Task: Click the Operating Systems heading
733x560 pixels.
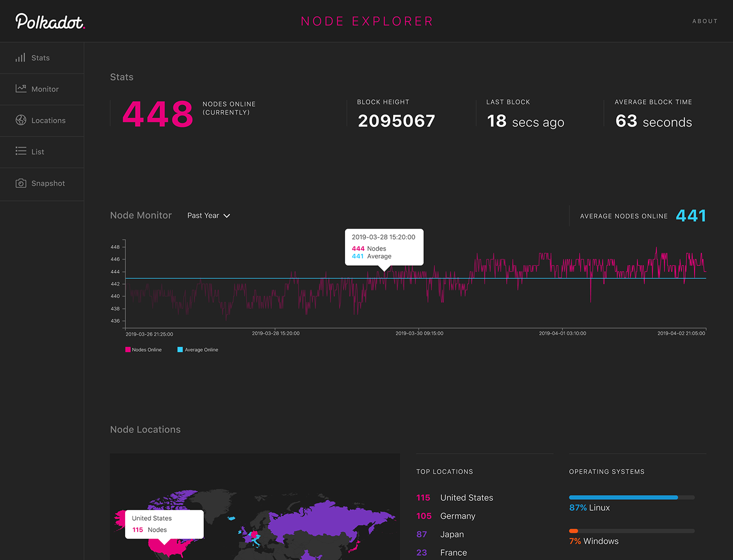Action: (607, 472)
